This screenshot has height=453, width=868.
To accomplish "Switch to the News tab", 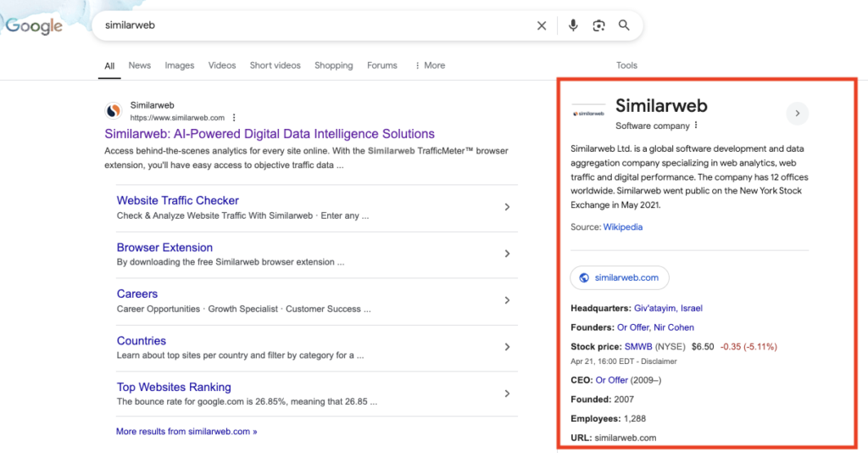I will [140, 65].
